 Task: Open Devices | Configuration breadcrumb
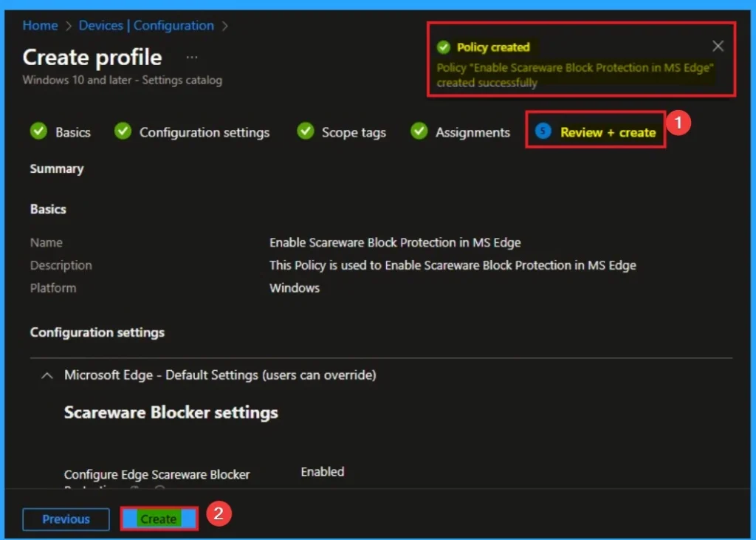pos(146,26)
